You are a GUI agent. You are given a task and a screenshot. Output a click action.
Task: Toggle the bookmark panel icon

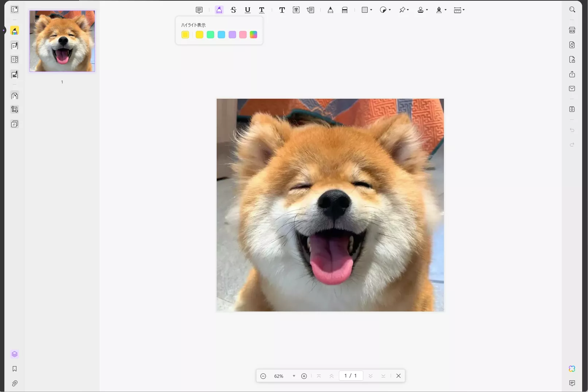(15, 369)
